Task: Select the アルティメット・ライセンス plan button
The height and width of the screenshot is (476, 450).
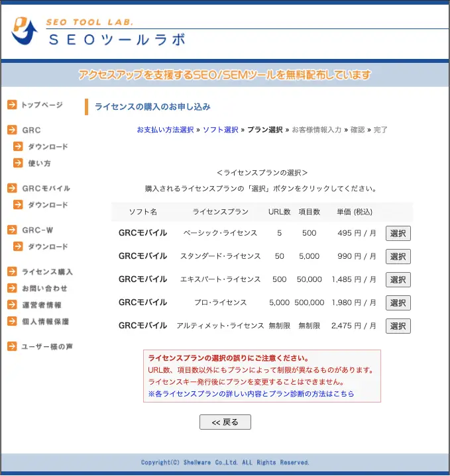Action: click(398, 326)
